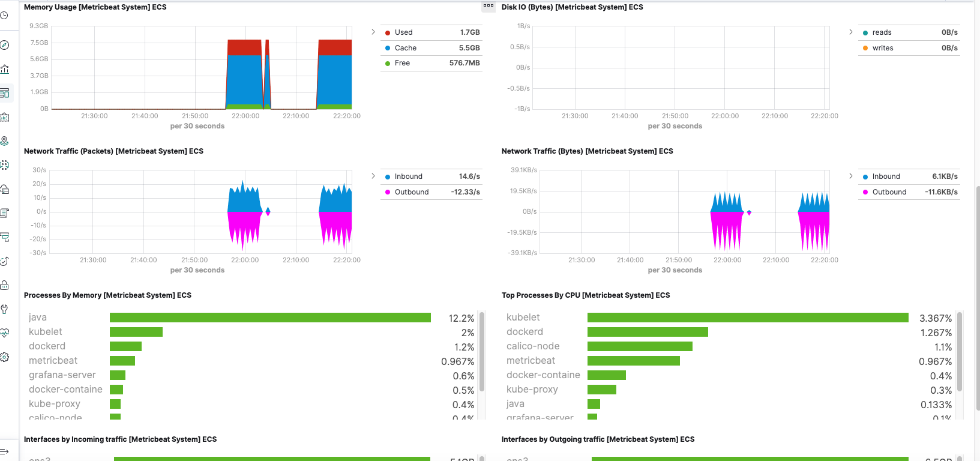Click kubelet row in Processes By Memory
This screenshot has height=461, width=980.
click(x=251, y=332)
